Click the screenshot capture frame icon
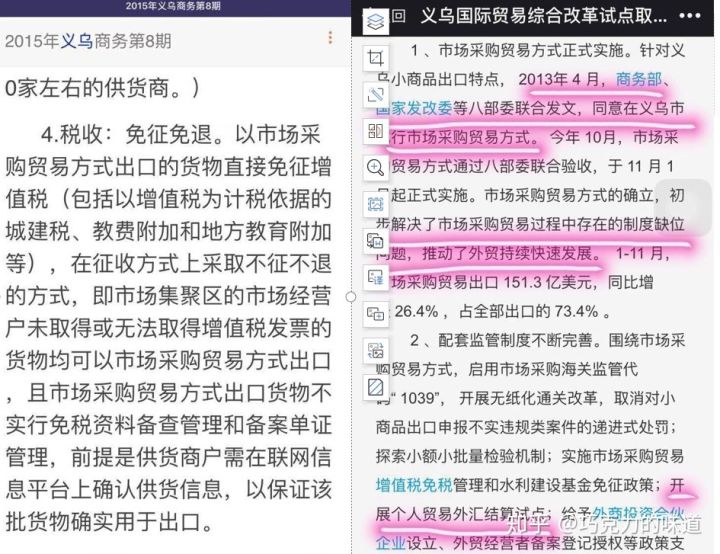This screenshot has width=720, height=554. 376,204
